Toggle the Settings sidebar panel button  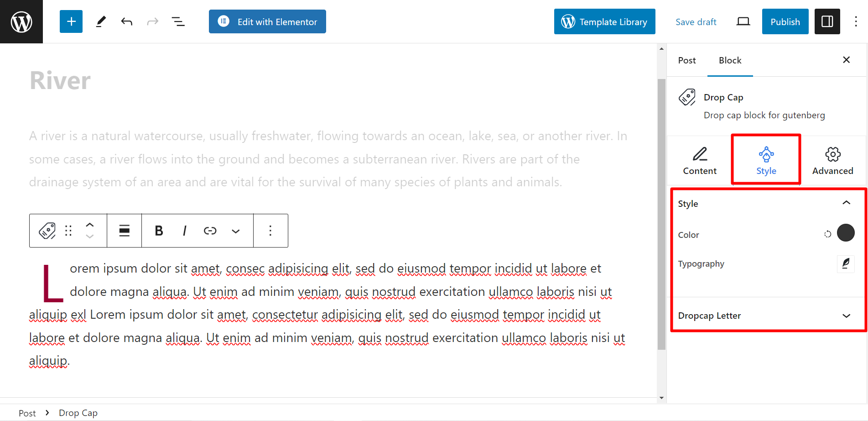point(827,21)
